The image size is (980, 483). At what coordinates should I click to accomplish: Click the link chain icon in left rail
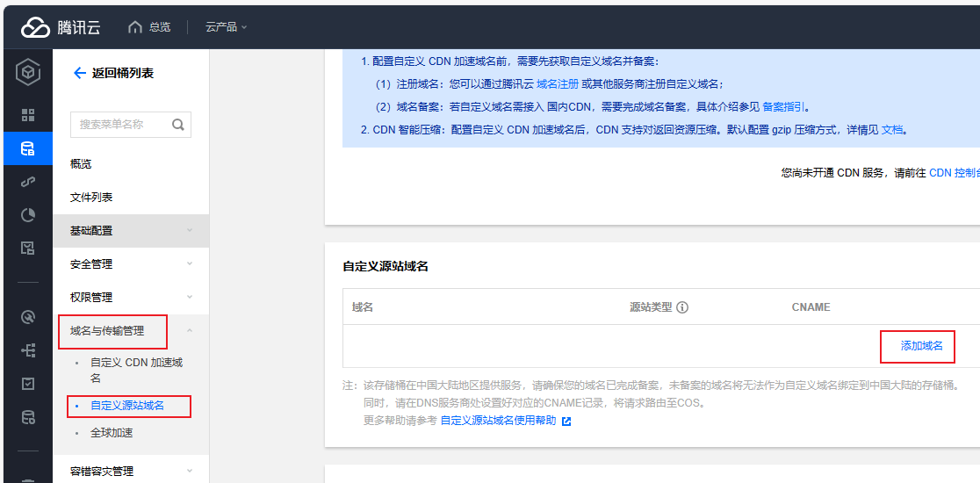coord(27,182)
